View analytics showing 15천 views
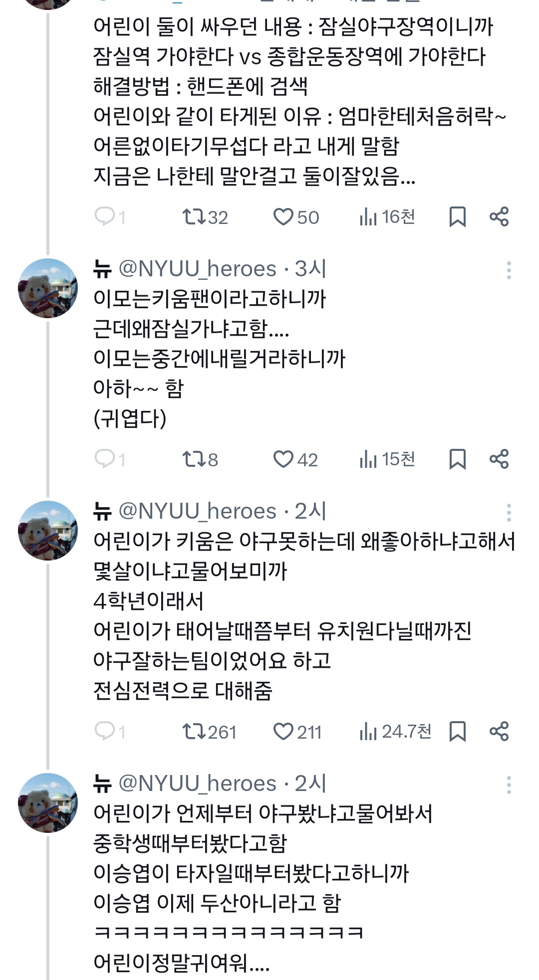The width and height of the screenshot is (539, 980). click(387, 459)
